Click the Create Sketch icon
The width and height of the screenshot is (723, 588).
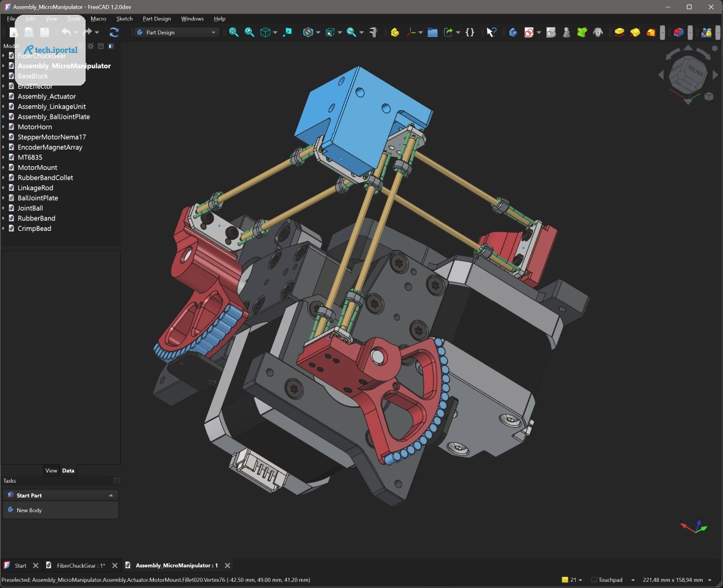(x=529, y=32)
